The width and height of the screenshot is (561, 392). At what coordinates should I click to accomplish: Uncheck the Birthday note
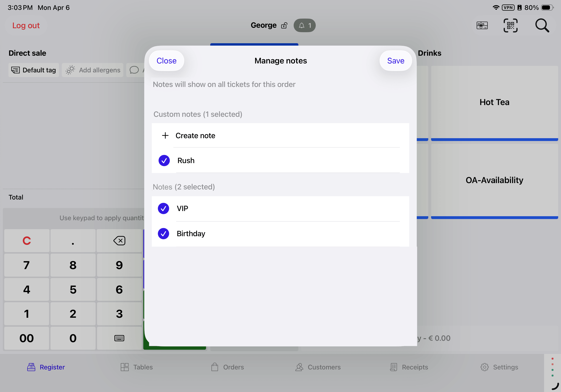(164, 234)
